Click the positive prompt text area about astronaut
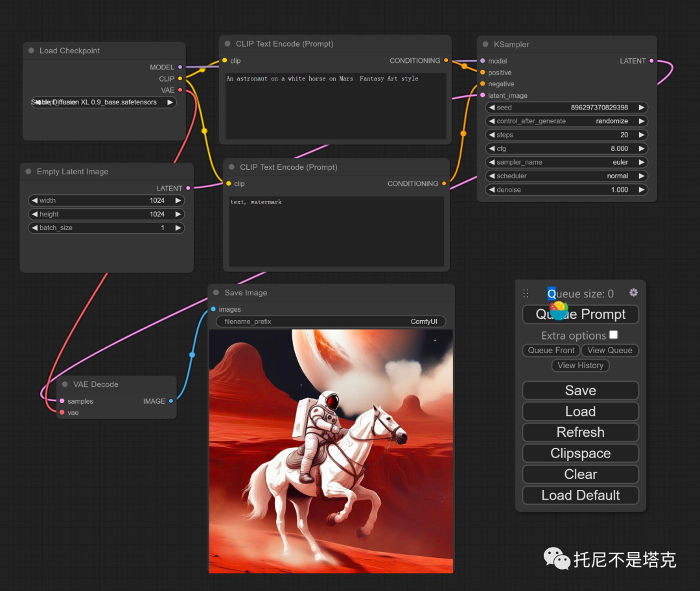This screenshot has width=700, height=591. pyautogui.click(x=336, y=106)
